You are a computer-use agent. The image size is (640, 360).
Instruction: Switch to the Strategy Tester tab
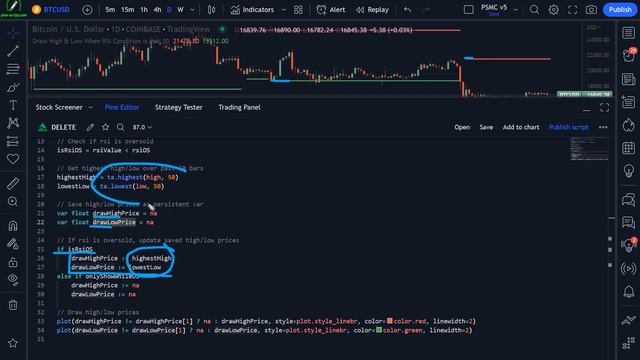point(178,107)
